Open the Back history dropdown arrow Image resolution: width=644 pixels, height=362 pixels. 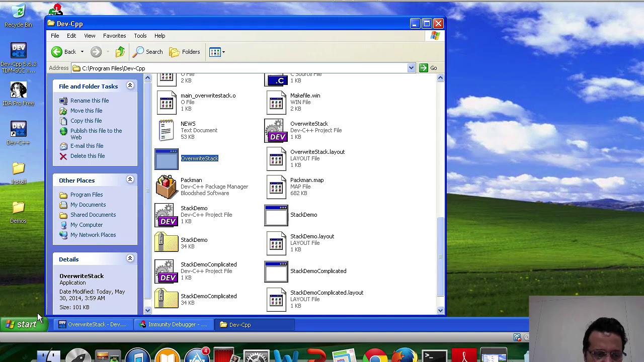click(x=82, y=52)
